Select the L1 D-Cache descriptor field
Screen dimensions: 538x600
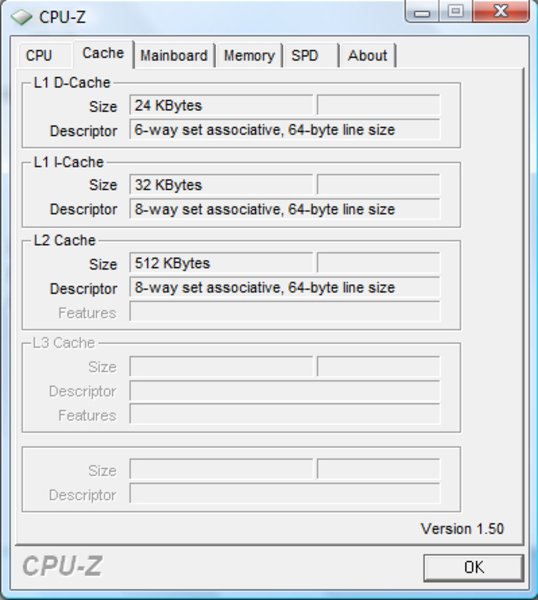click(285, 130)
